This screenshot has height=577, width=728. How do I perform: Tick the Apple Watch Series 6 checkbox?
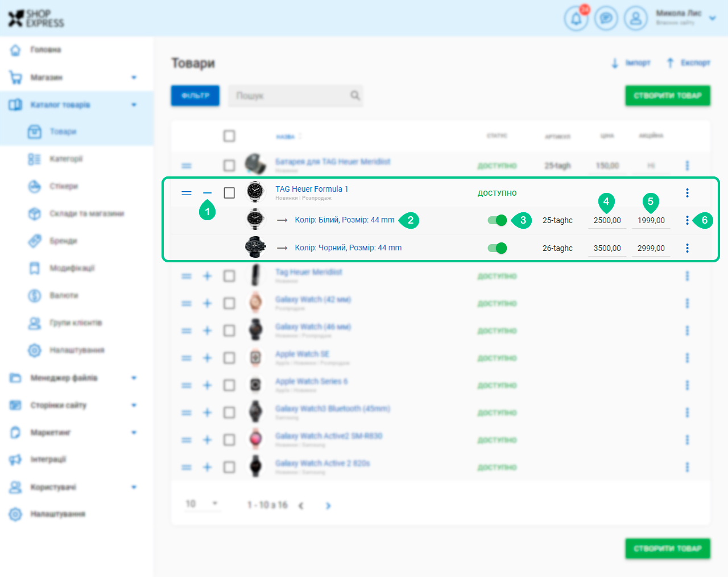(229, 385)
